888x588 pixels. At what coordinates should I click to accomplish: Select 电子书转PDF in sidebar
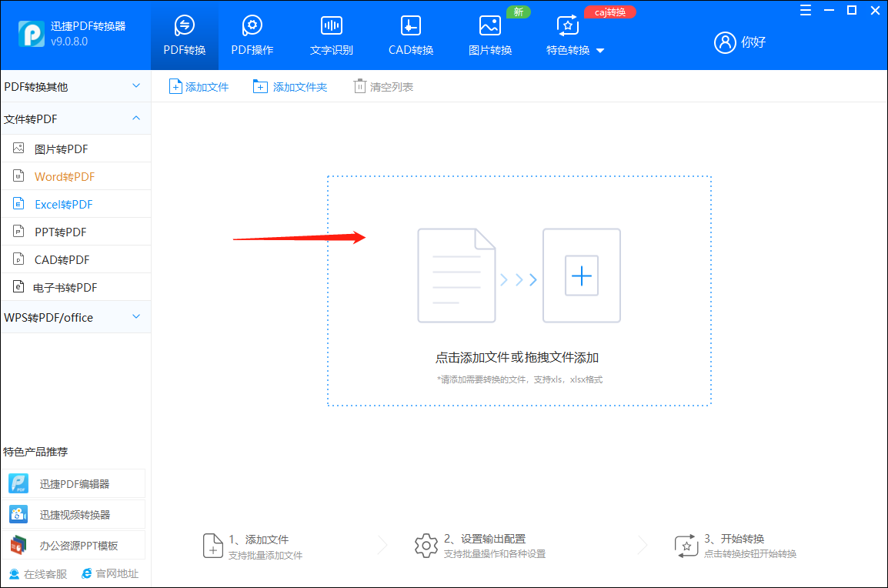pos(75,287)
